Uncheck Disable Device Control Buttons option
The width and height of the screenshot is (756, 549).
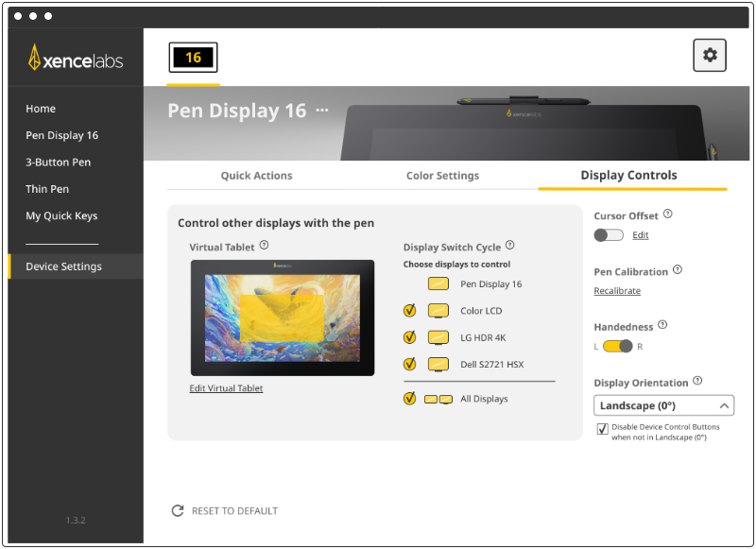pyautogui.click(x=602, y=429)
